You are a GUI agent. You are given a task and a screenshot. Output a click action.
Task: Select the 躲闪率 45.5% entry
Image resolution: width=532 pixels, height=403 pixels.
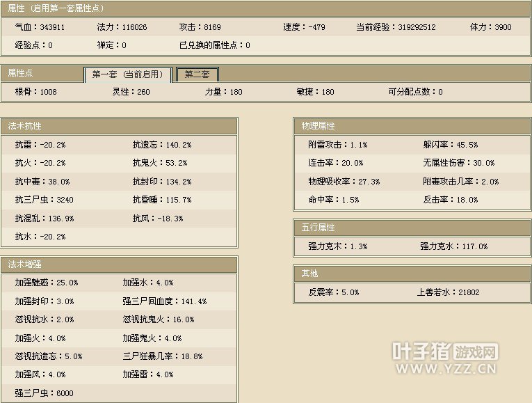450,145
